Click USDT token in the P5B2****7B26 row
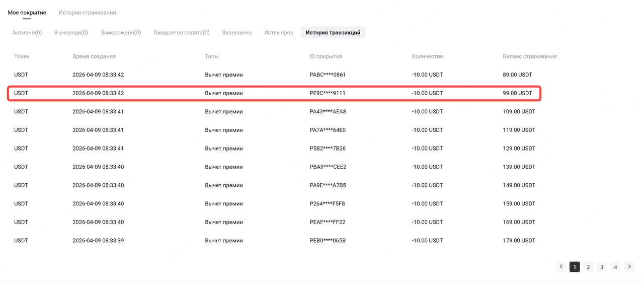 [21, 149]
